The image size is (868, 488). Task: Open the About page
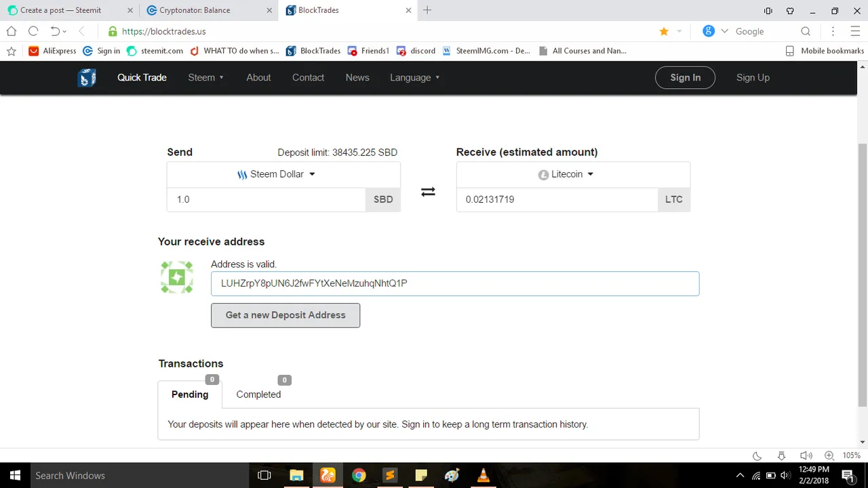[x=258, y=77]
